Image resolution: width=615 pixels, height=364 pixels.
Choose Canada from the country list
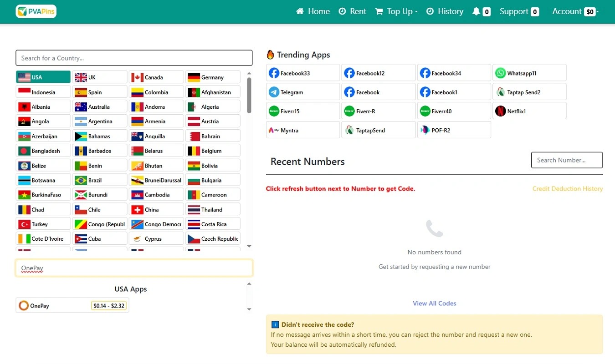point(156,77)
